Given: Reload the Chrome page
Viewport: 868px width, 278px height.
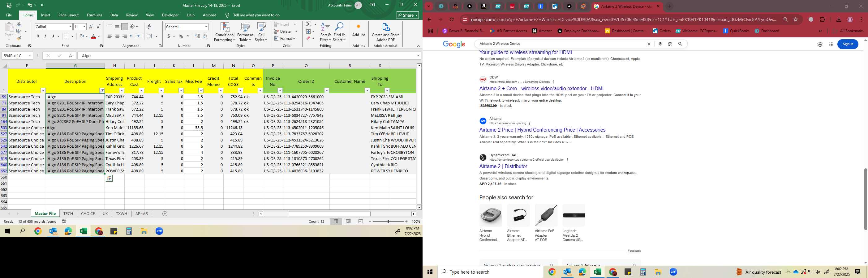Looking at the screenshot, I should (452, 19).
